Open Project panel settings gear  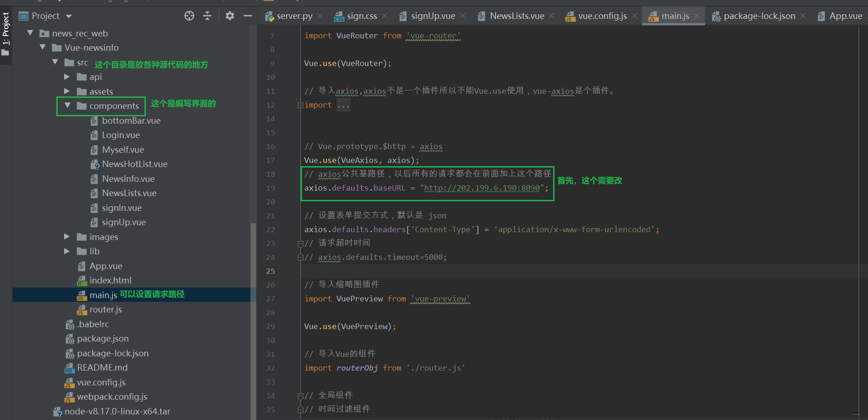[230, 16]
